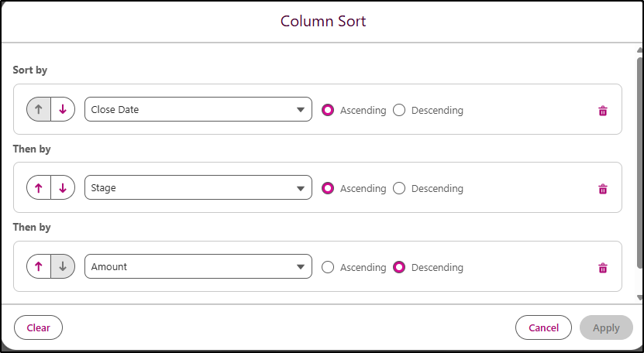This screenshot has width=644, height=353.
Task: Move Close Date sort level down
Action: tap(63, 110)
